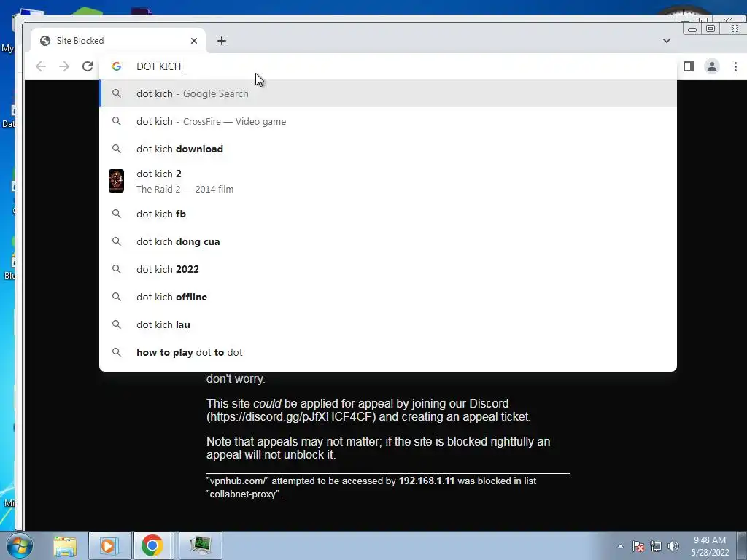Click the volume speaker tray icon
Screen dimensions: 747x560
(673, 546)
